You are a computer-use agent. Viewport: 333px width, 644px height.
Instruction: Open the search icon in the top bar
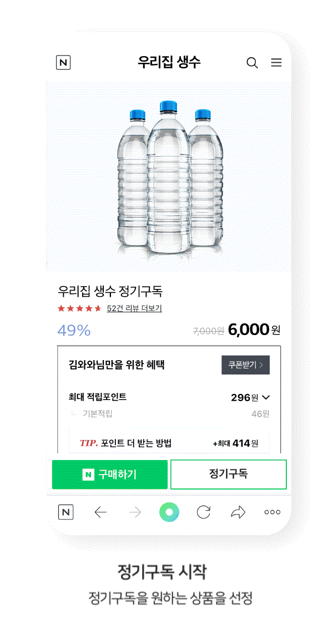[x=252, y=63]
